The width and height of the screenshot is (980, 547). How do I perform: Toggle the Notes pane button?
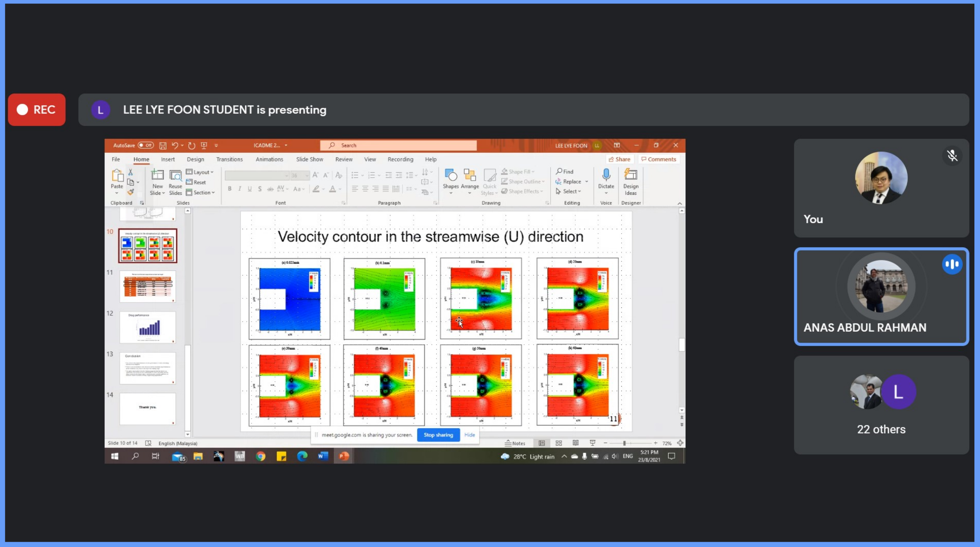coord(515,443)
